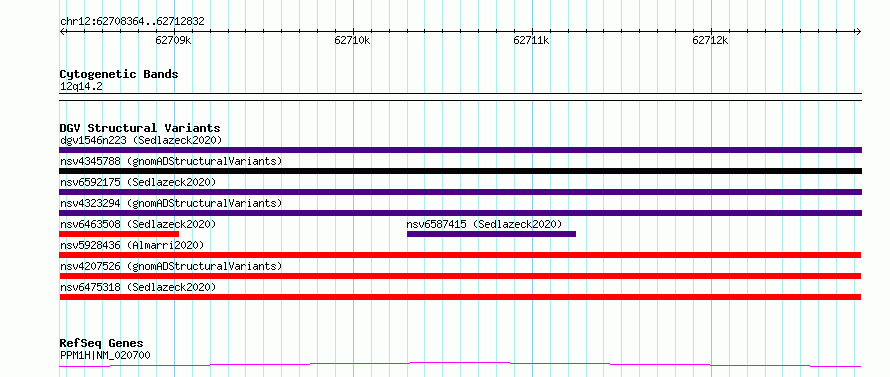Click the nsv6587415 (Sedlazeck2020) label
This screenshot has height=377, width=890.
pos(484,224)
